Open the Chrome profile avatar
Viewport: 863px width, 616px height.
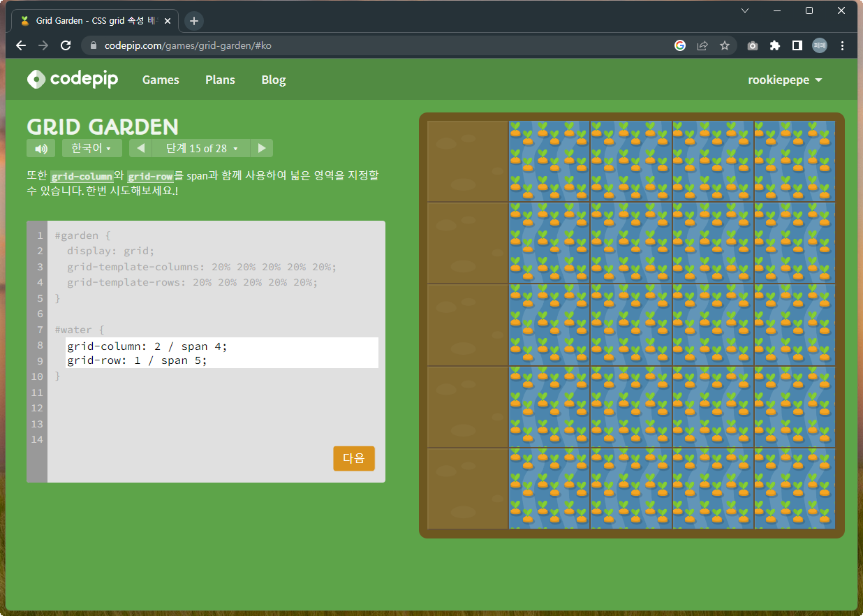820,45
